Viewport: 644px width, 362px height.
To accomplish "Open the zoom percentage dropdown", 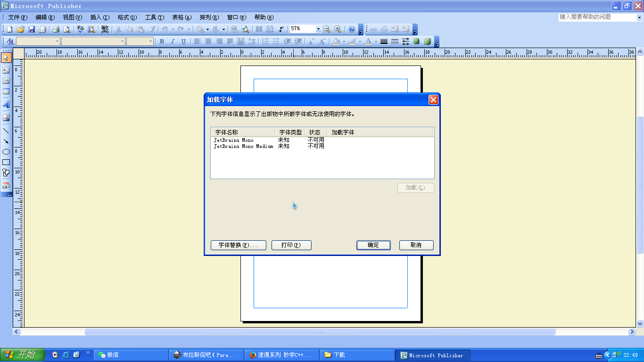I will 318,29.
